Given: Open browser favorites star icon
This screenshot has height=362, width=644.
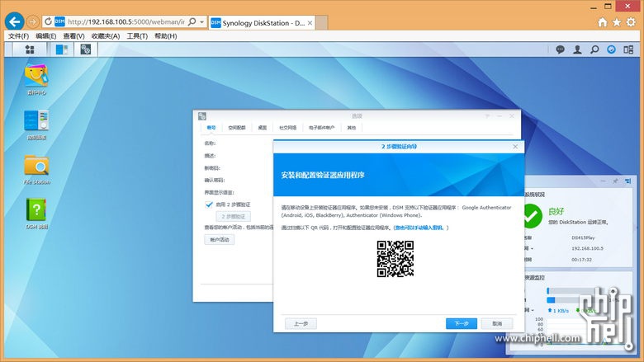Looking at the screenshot, I should pos(617,22).
